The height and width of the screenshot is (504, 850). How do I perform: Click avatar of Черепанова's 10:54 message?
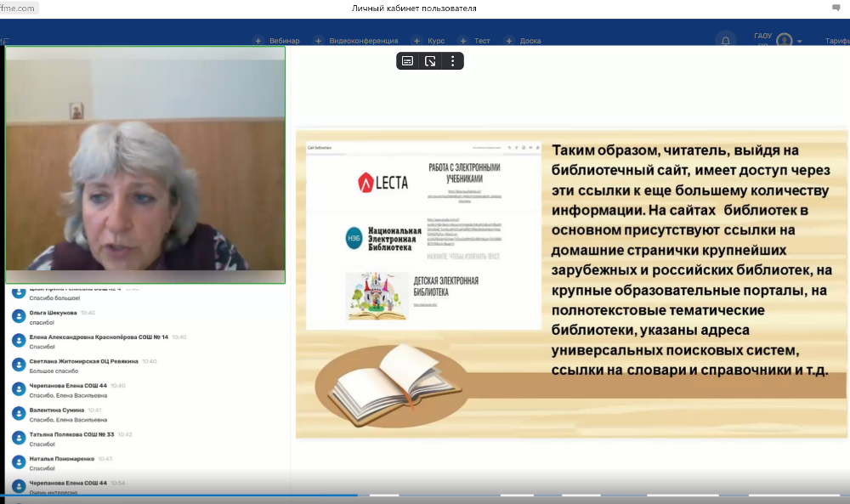(19, 487)
